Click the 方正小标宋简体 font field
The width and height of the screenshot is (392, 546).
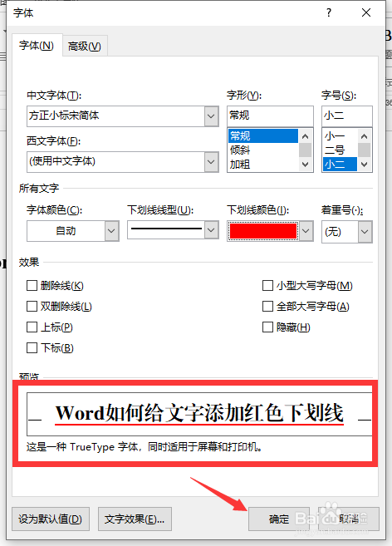(x=116, y=116)
